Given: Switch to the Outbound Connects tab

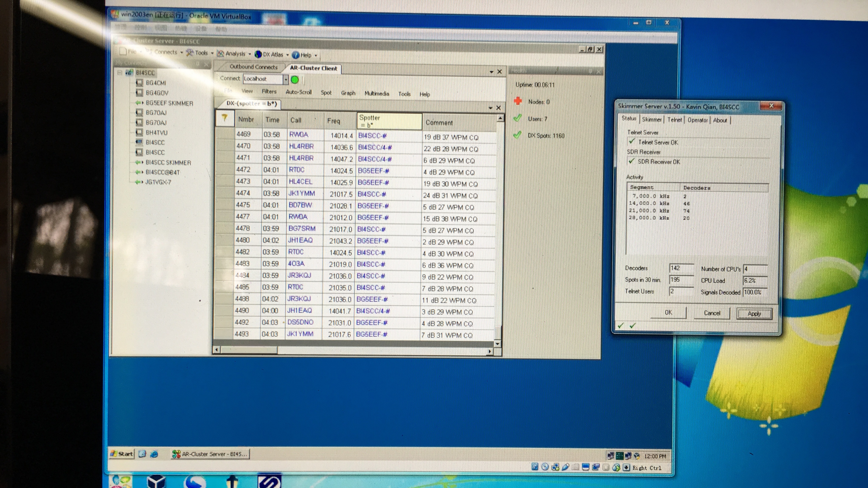Looking at the screenshot, I should (x=253, y=67).
